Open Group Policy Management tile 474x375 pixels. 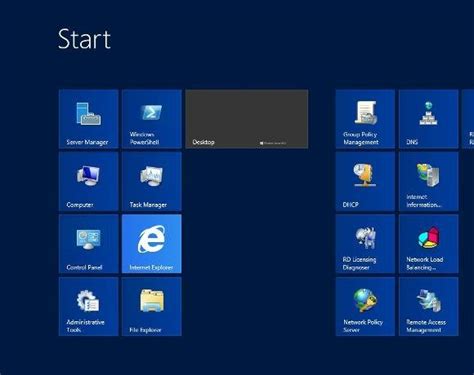tap(365, 119)
